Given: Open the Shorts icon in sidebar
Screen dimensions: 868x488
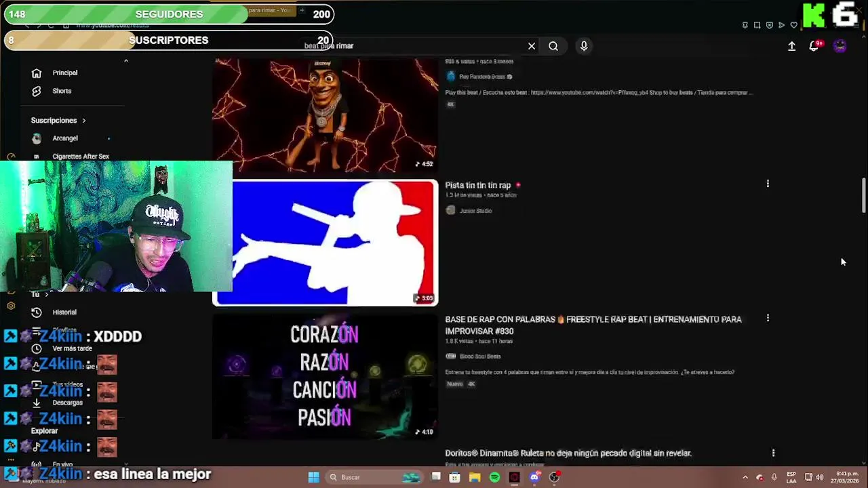Looking at the screenshot, I should (x=37, y=91).
